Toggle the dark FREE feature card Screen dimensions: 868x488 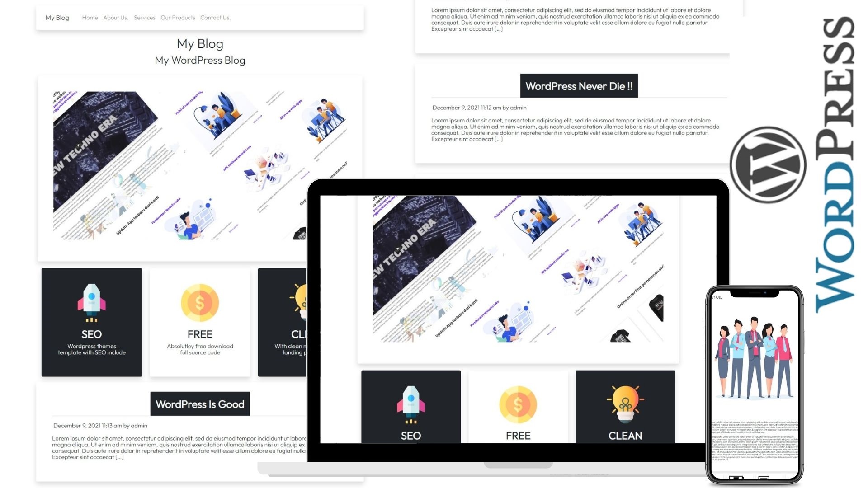(x=200, y=322)
